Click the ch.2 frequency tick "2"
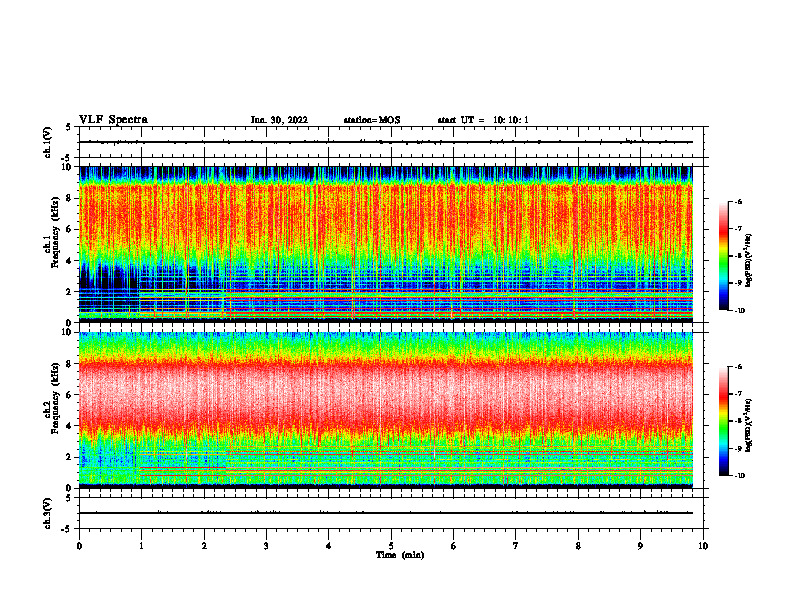The image size is (792, 612). pyautogui.click(x=69, y=457)
